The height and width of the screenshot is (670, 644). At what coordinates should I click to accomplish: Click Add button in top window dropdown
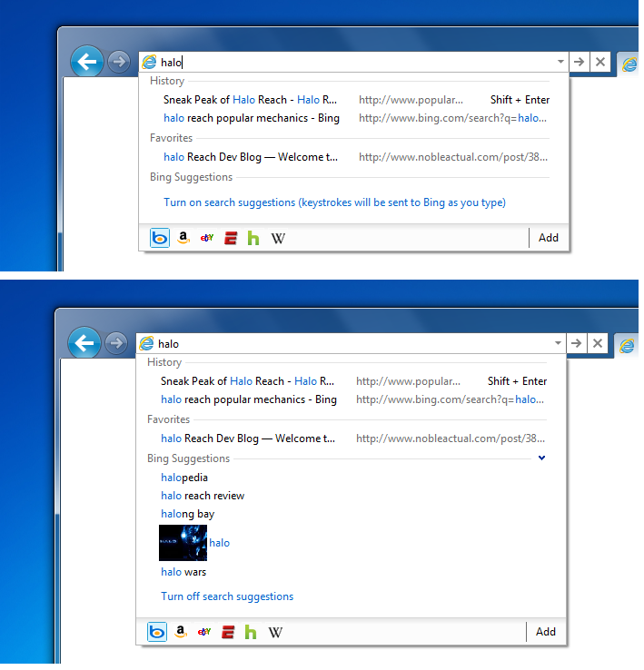click(x=549, y=238)
